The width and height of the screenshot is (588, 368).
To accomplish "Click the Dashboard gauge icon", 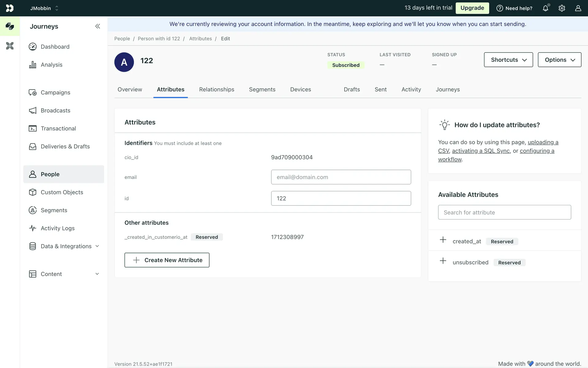I will pyautogui.click(x=32, y=47).
